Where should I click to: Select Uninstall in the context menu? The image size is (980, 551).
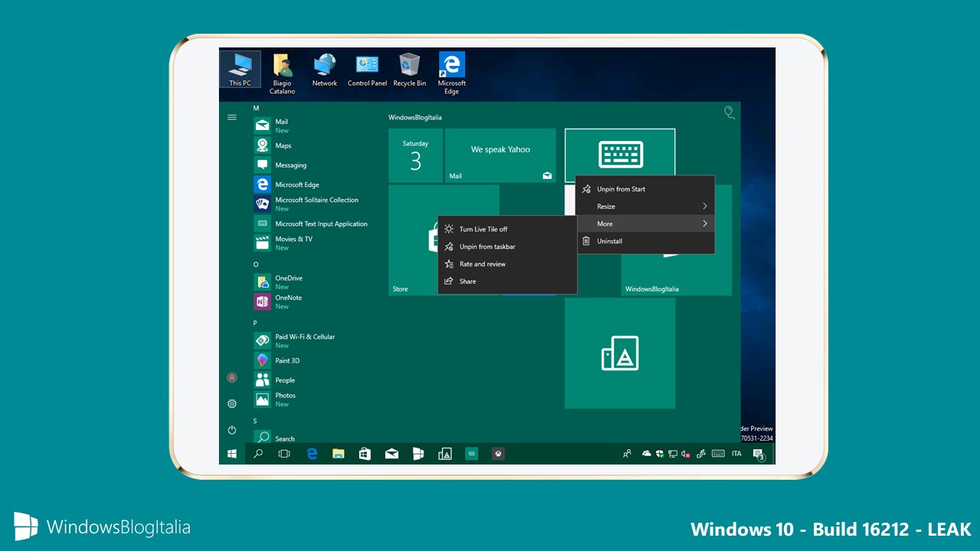click(x=645, y=241)
